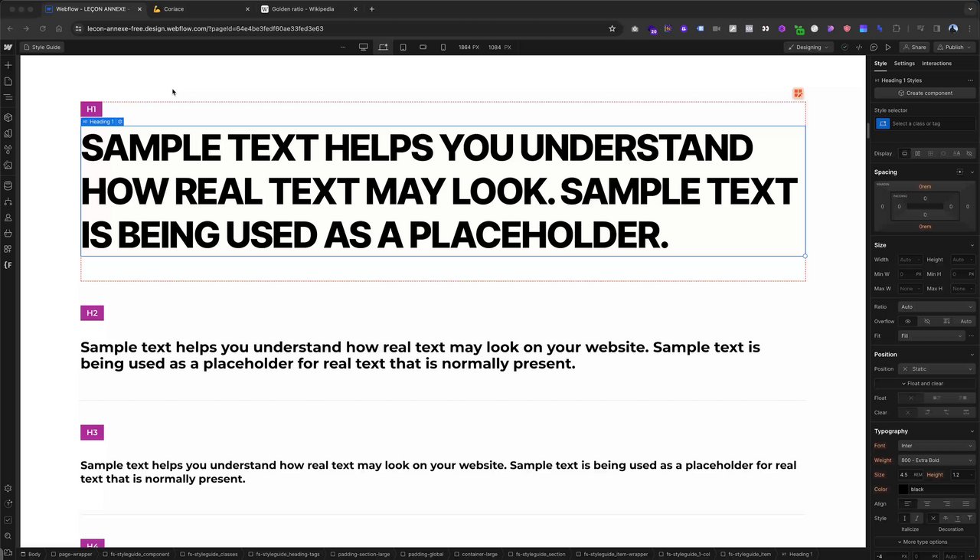Set overflow to visible eye icon
980x560 pixels.
pos(908,321)
